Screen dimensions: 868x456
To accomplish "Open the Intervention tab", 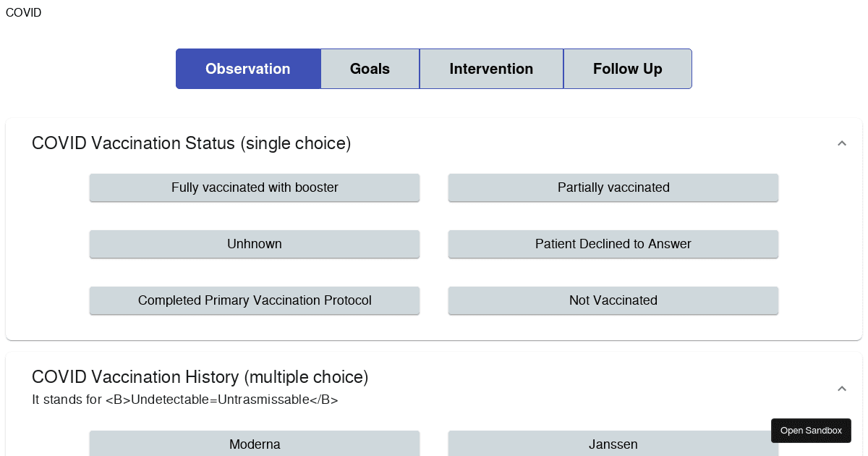I will (x=491, y=69).
